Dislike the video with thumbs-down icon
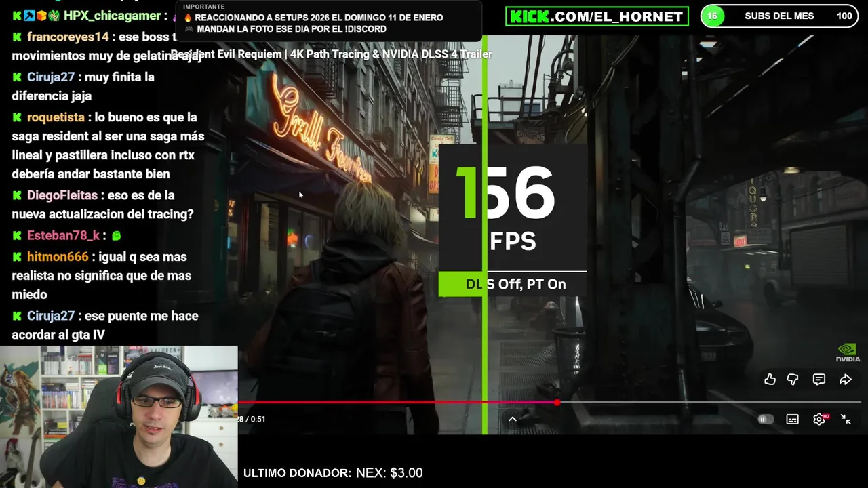The height and width of the screenshot is (488, 868). pyautogui.click(x=793, y=380)
